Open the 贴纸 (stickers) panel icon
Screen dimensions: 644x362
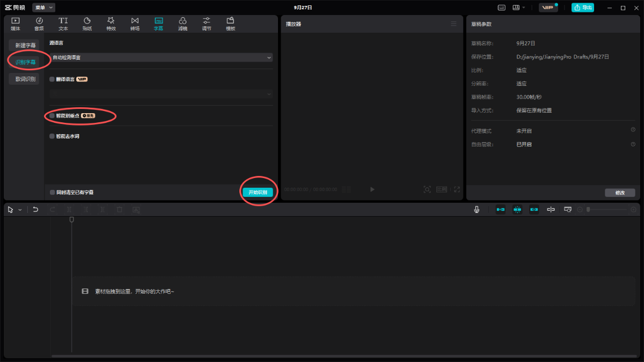tap(87, 24)
